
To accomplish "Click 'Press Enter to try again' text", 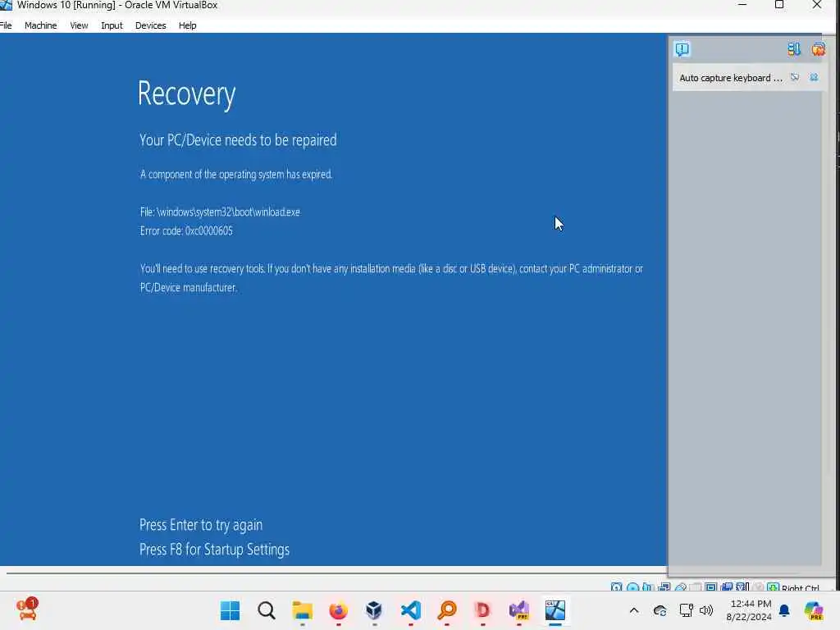I will coord(201,524).
